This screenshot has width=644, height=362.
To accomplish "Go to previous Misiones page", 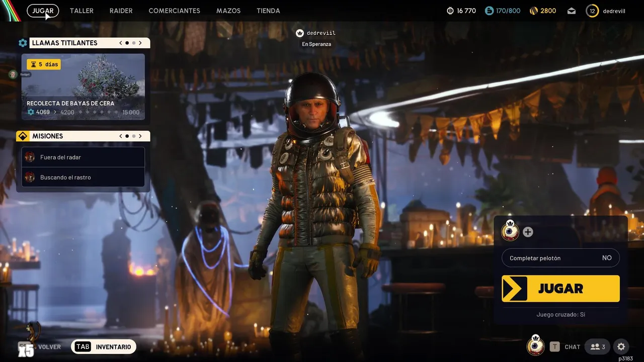I will click(121, 136).
